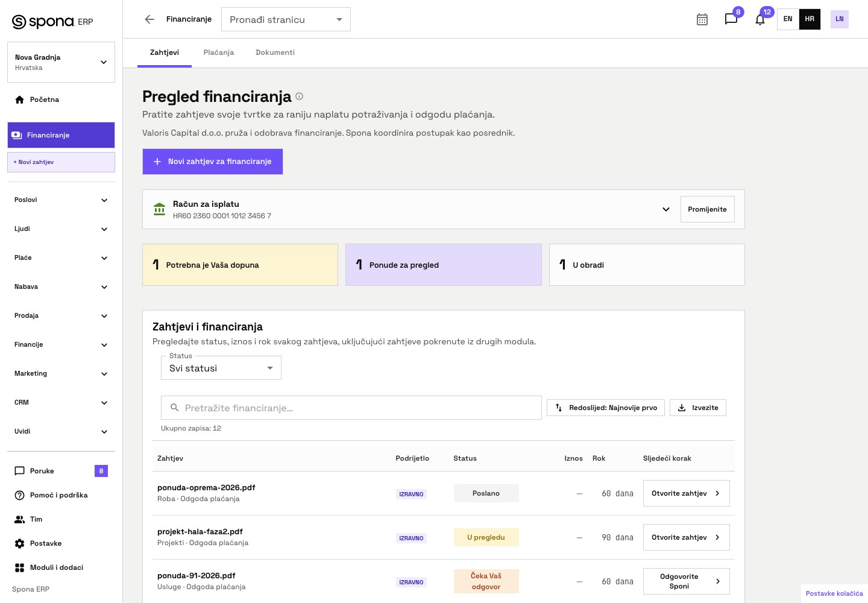Expand the Nabava menu section

point(61,286)
